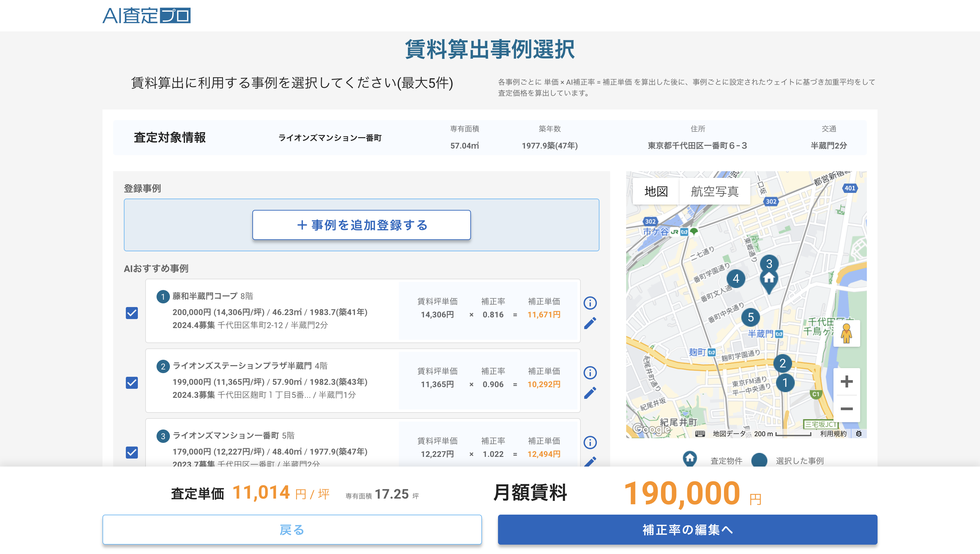
Task: Uncheck the ライオンズステーションプラザ半蔵門 checkbox
Action: pyautogui.click(x=132, y=383)
